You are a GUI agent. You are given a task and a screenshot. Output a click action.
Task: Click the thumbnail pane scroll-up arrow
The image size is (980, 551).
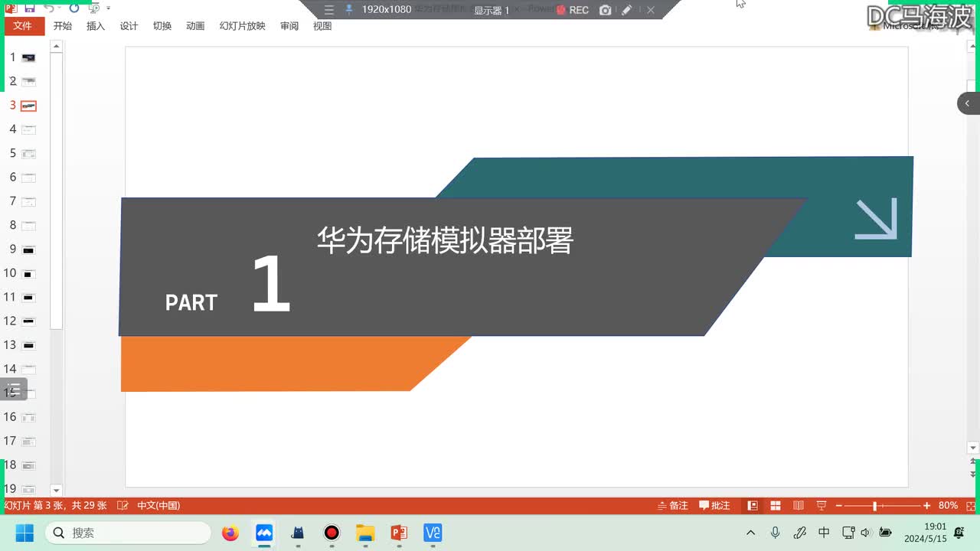tap(56, 47)
